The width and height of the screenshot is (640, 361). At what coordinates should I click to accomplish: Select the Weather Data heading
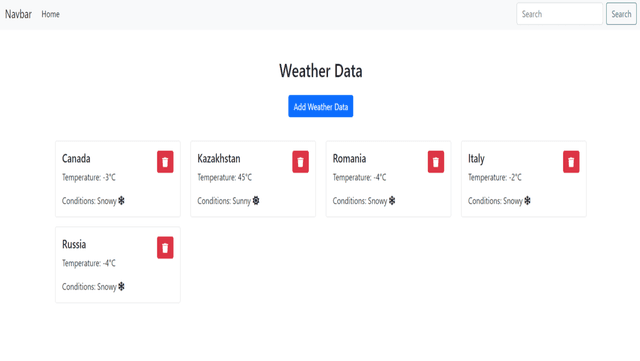tap(320, 71)
